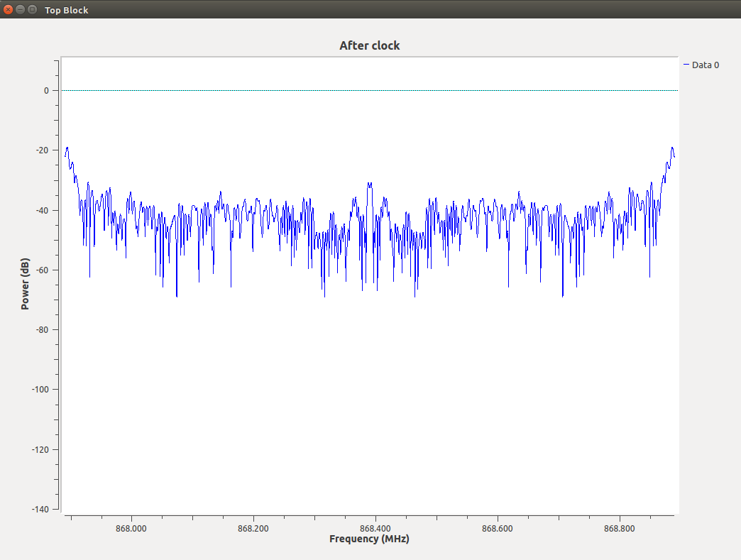This screenshot has width=741, height=560.
Task: Click the -40 dB axis label
Action: 42,210
